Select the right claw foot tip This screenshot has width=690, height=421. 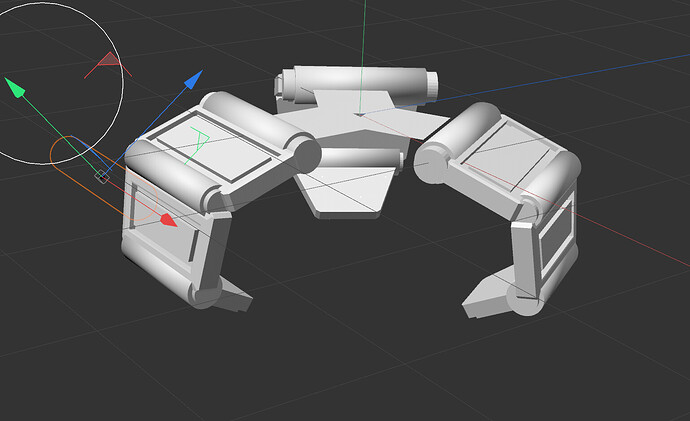click(x=483, y=295)
